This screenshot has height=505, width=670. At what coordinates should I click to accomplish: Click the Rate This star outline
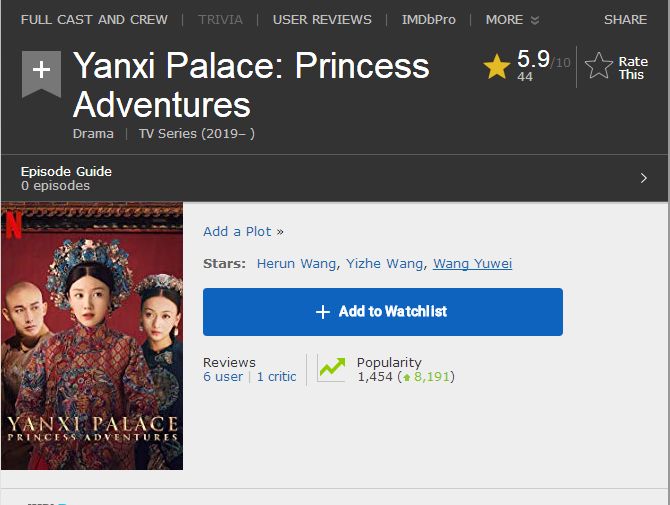tap(599, 67)
